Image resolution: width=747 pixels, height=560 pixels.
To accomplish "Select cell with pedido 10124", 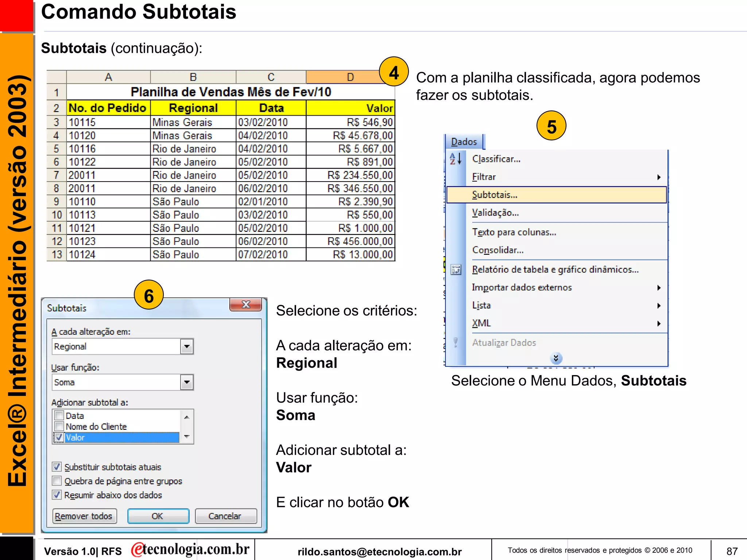I will 108,254.
